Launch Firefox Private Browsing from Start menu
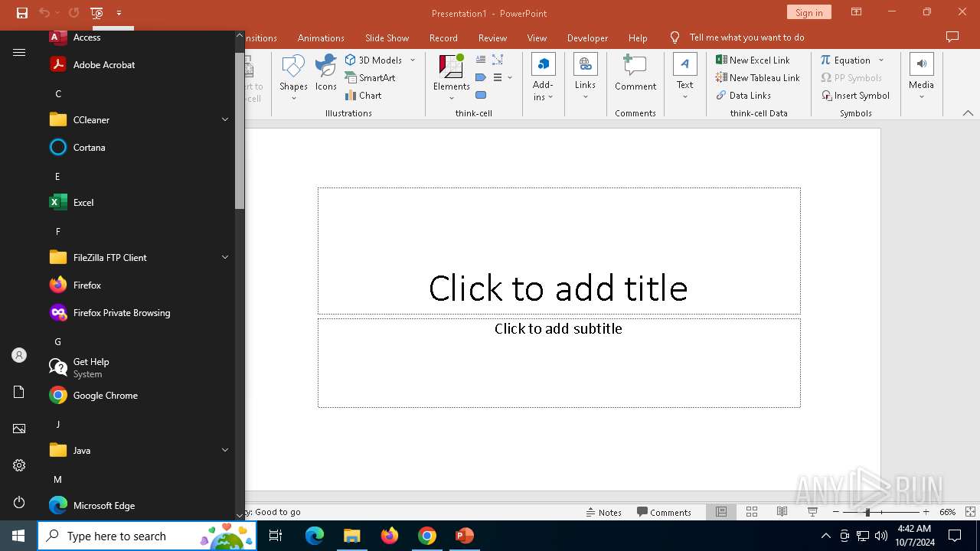 click(139, 312)
